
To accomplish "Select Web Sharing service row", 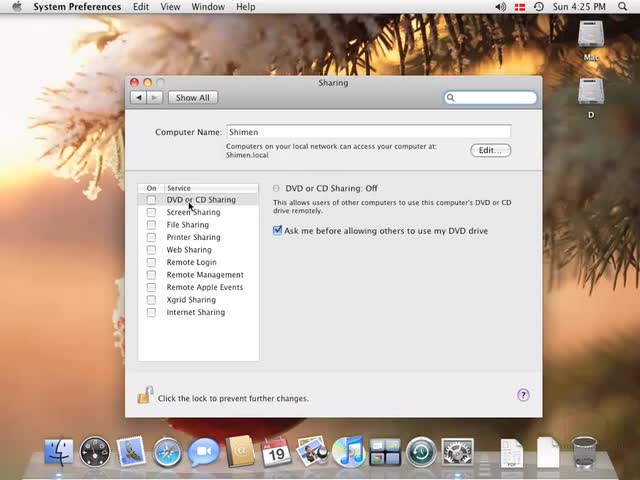I will click(198, 250).
